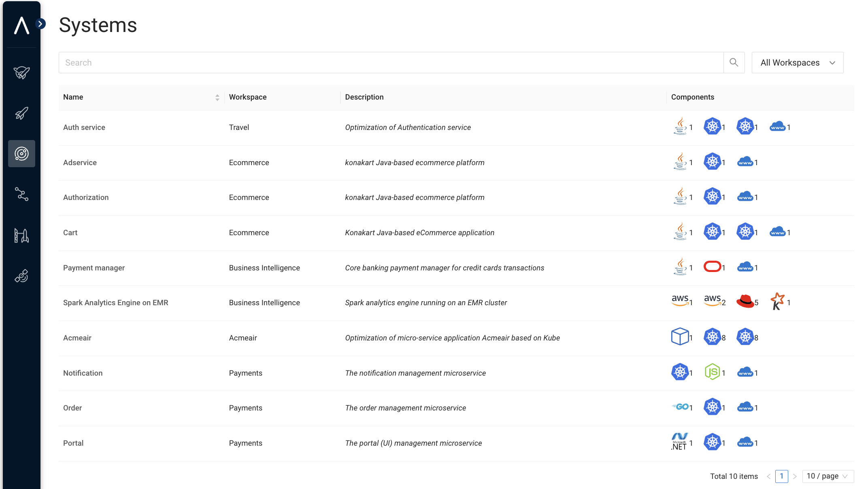Viewport: 868px width, 489px height.
Task: Focus the Search input field
Action: tap(391, 63)
